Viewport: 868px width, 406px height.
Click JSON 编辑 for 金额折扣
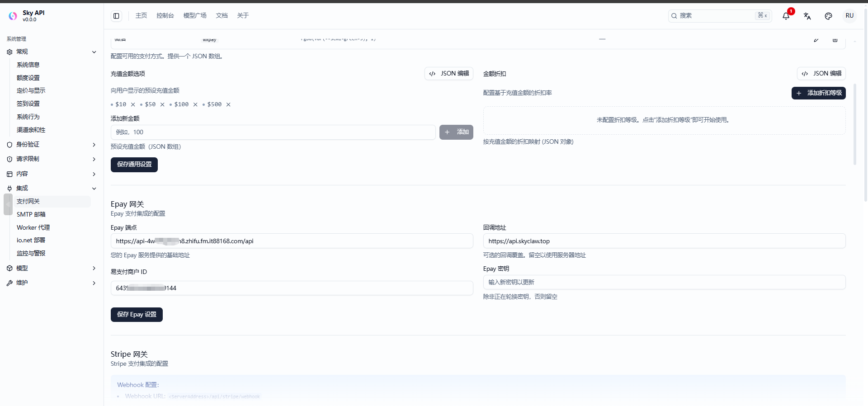tap(821, 74)
